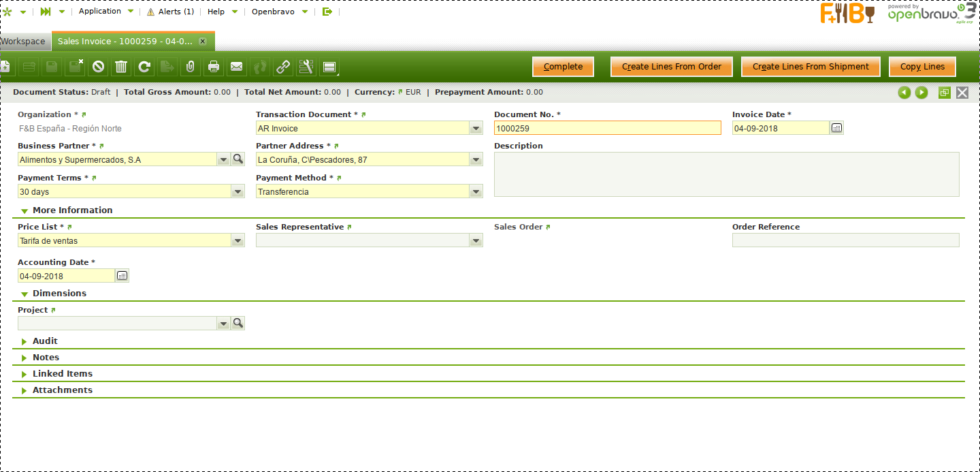Click inside the Description text area
Screen dimensions: 980x472
pos(726,174)
